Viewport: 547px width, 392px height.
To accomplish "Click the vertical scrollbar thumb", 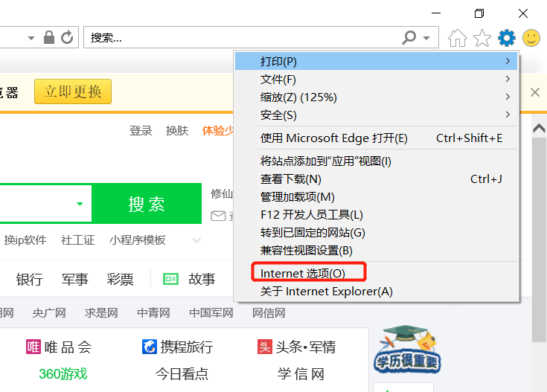I will point(540,240).
